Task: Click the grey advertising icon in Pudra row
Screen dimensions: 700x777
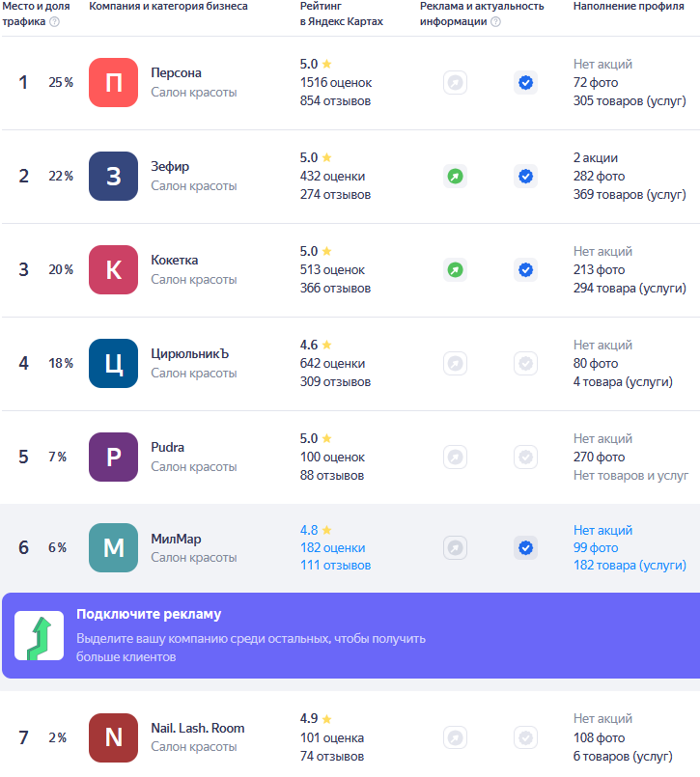Action: click(x=455, y=458)
